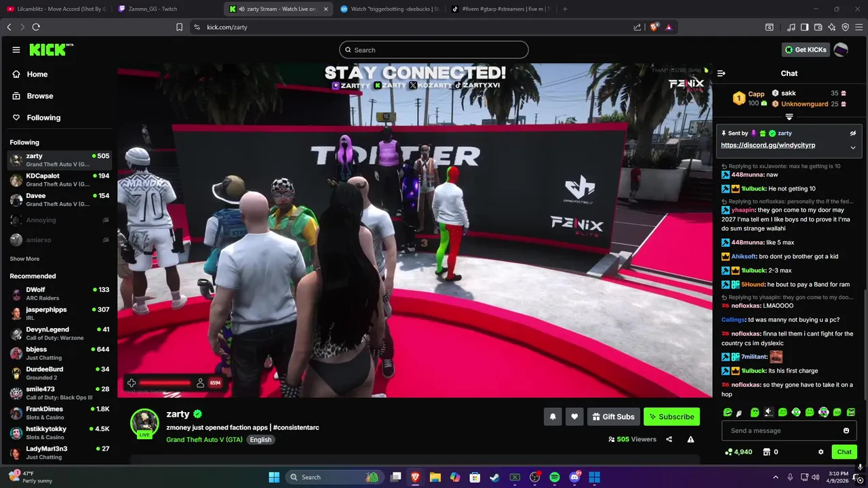The width and height of the screenshot is (868, 488).
Task: Open Brave VPN shield icon
Action: pyautogui.click(x=845, y=27)
